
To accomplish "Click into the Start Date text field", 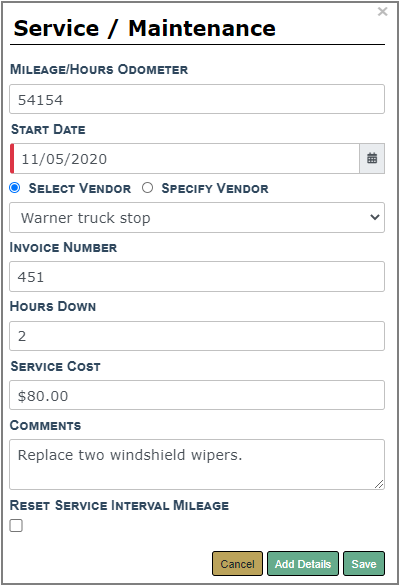I will pyautogui.click(x=185, y=159).
